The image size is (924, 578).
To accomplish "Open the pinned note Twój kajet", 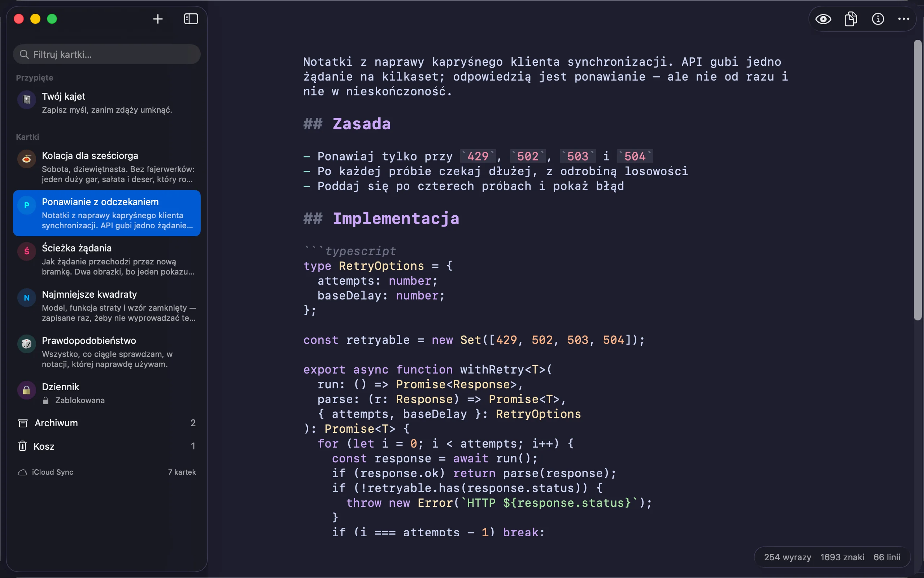I will [x=106, y=103].
